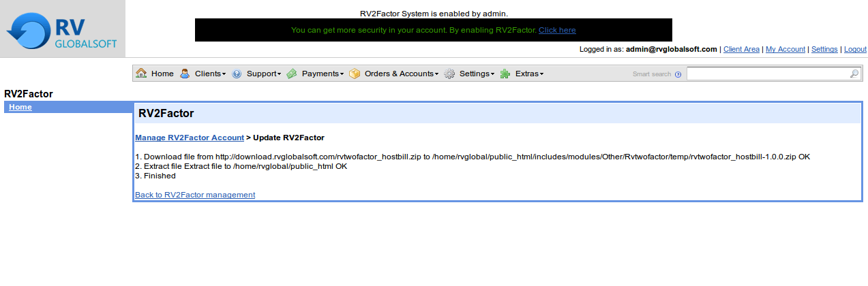The width and height of the screenshot is (868, 286).
Task: Open the Settings link in the top right
Action: coord(824,49)
